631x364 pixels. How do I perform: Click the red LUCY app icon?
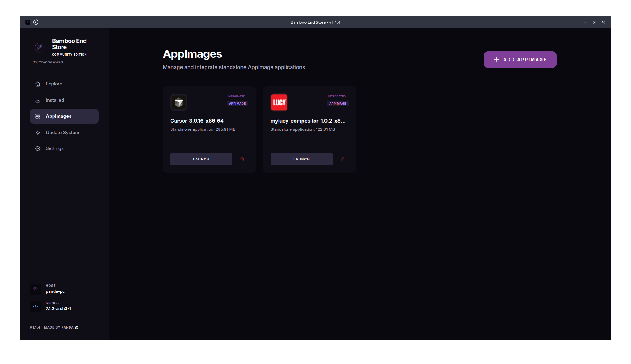[279, 102]
